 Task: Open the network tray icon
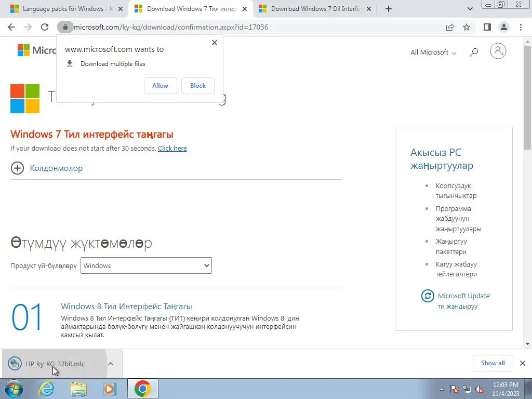[x=467, y=390]
